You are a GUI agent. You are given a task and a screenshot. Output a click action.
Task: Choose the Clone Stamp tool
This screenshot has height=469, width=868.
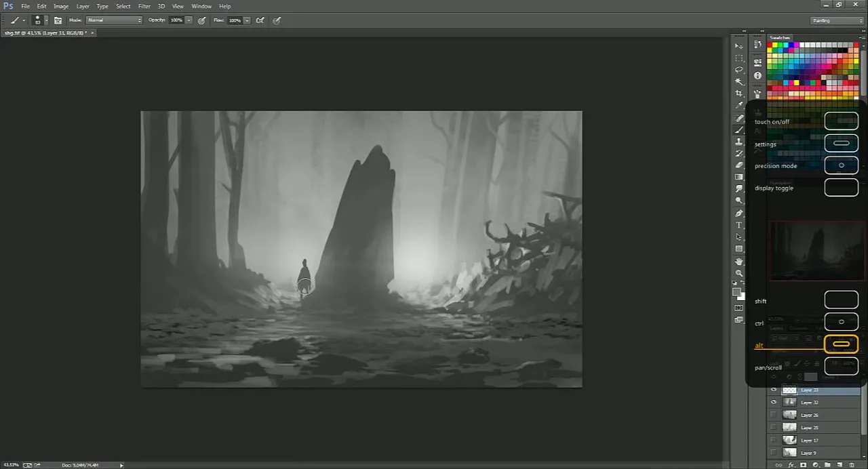(739, 142)
